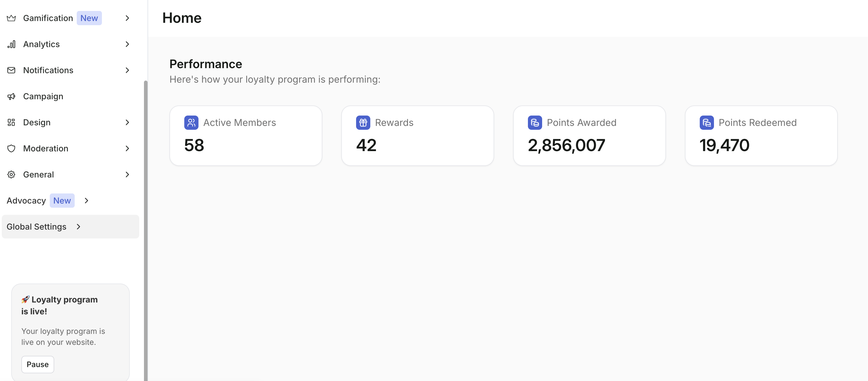Click the General gear icon
Screen dimensions: 868x381
point(11,175)
